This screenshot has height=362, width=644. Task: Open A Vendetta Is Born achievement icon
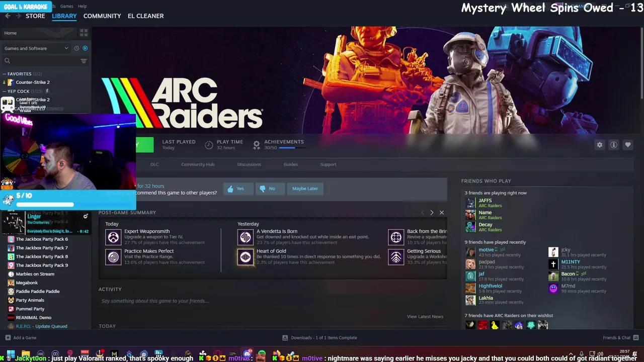coord(246,237)
